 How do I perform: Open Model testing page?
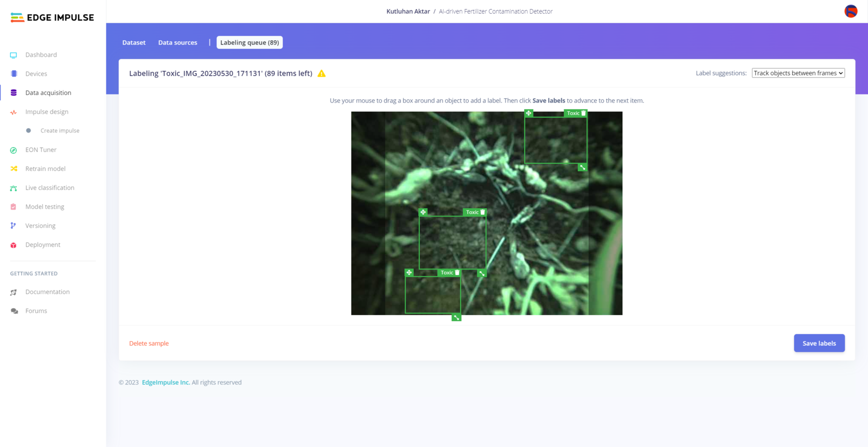coord(45,207)
